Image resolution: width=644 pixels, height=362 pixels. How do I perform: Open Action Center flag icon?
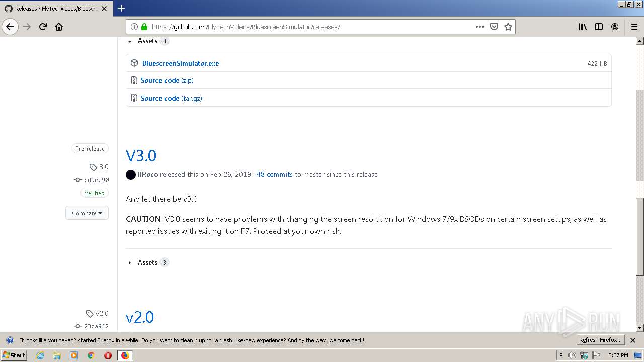596,355
